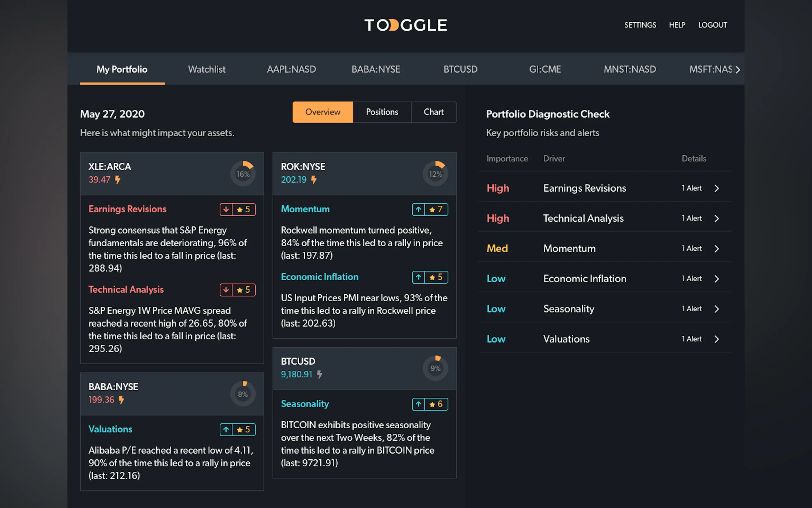Click the BABA:NYSE card title

tap(113, 387)
